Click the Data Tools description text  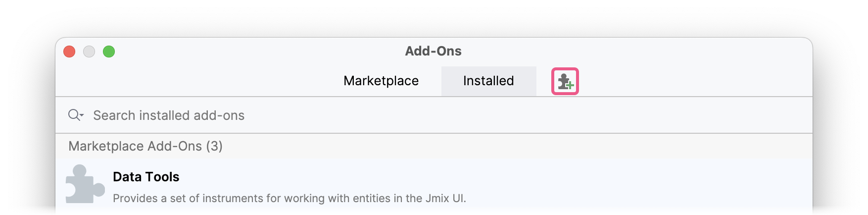coord(289,198)
